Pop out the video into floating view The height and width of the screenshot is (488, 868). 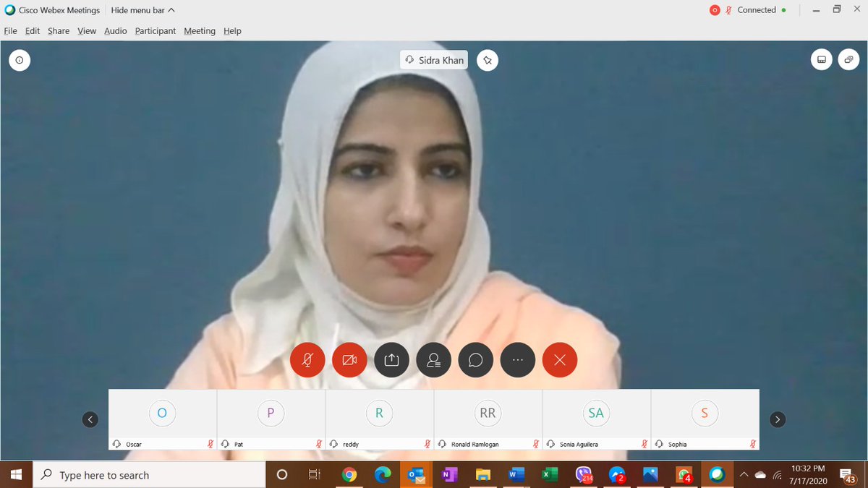(848, 60)
